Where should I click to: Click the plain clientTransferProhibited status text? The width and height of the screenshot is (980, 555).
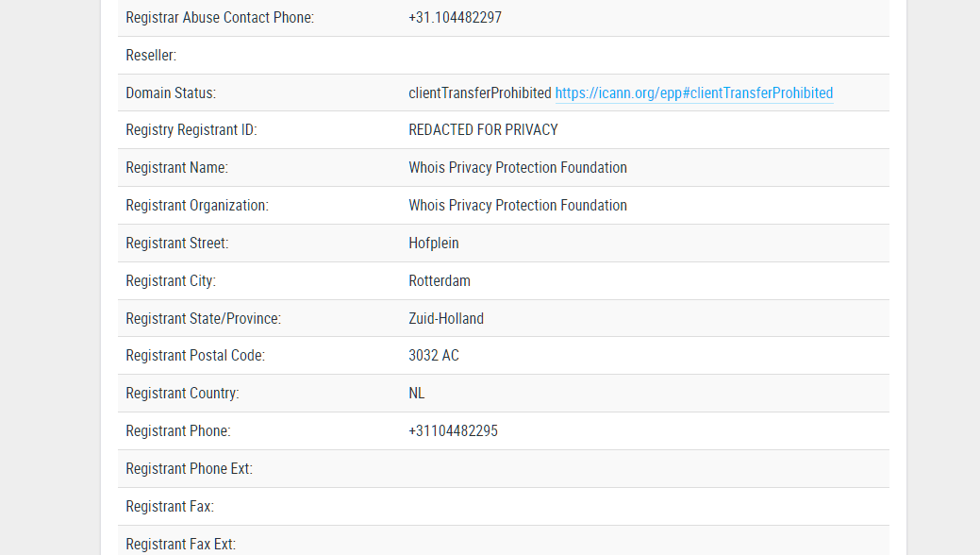479,92
